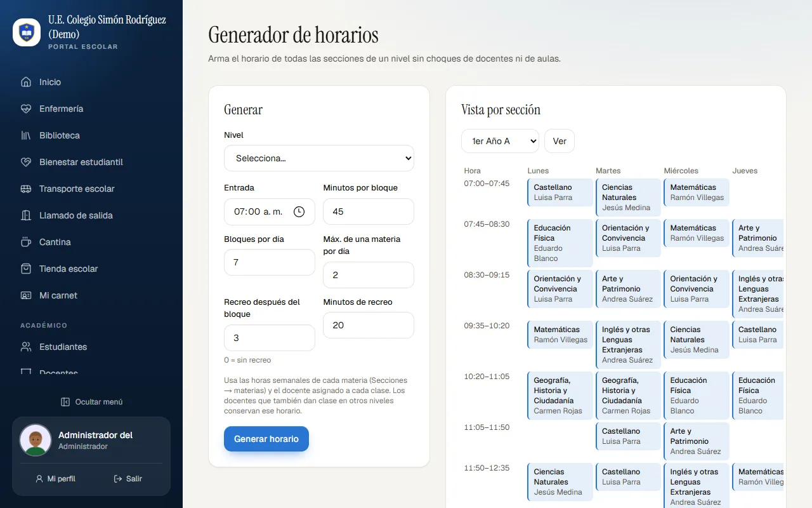Click Miércoles 11:05 Arte y Patrimonio block
Viewport: 812px width, 508px height.
697,441
